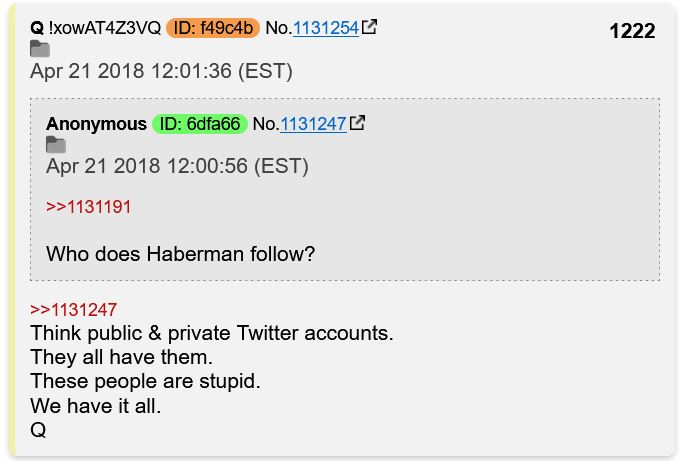Viewport: 683px width, 461px height.
Task: Click the folder icon under Q's tripcode
Action: 40,49
